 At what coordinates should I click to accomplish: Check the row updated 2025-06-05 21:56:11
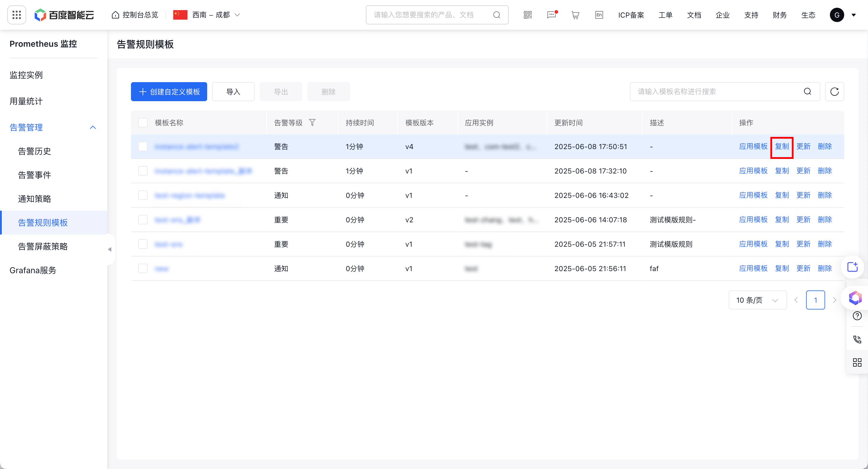(x=143, y=268)
